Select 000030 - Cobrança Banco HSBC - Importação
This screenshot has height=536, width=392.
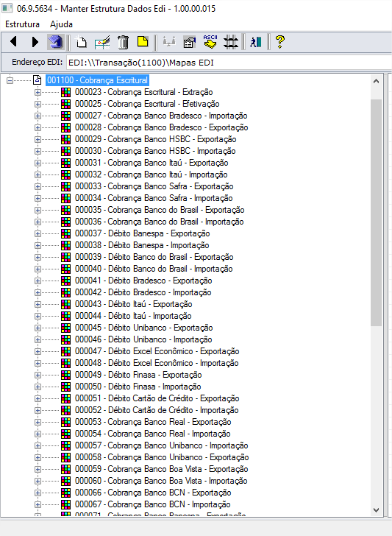155,151
